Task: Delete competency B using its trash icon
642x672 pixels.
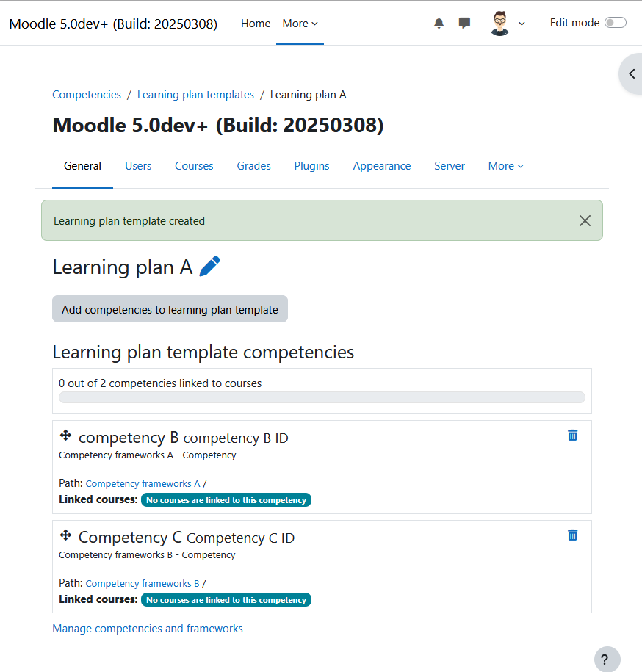Action: click(x=572, y=436)
